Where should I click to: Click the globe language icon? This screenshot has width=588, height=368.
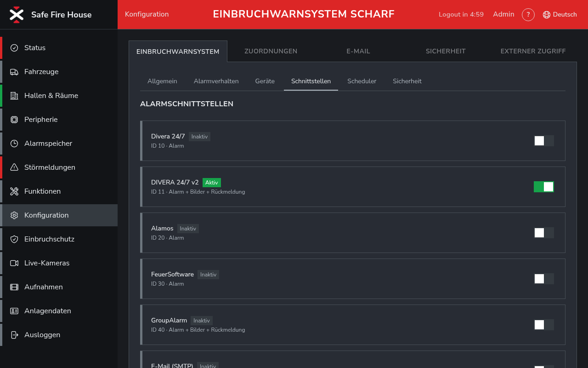(x=547, y=15)
